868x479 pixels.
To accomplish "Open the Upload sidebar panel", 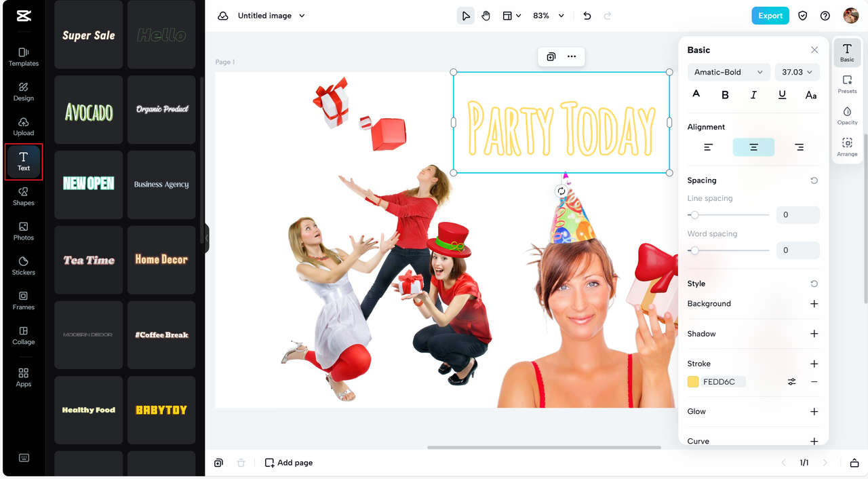I will pos(24,126).
